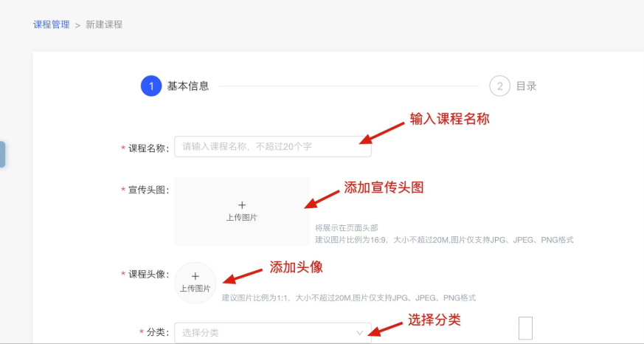Click the plus icon in 宣传头图 upload box

click(242, 205)
